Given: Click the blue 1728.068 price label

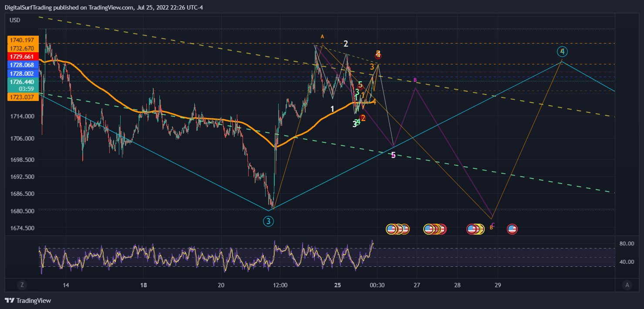Looking at the screenshot, I should 23,65.
